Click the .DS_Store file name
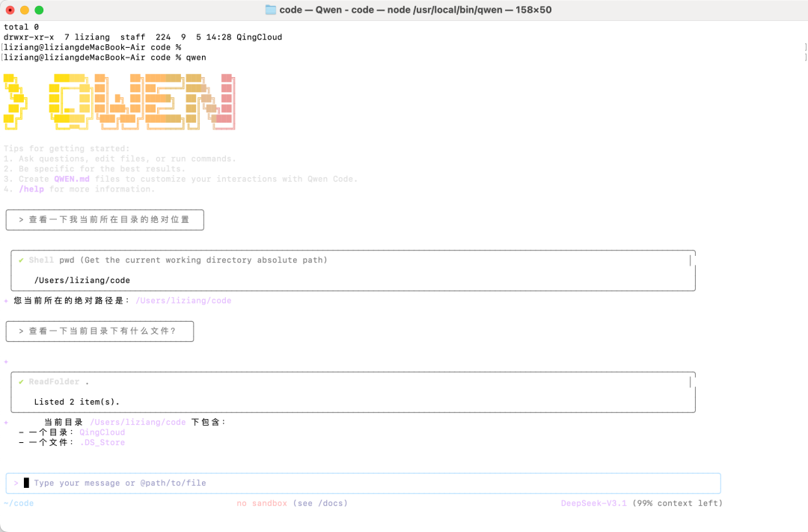Image resolution: width=808 pixels, height=532 pixels. (x=102, y=442)
